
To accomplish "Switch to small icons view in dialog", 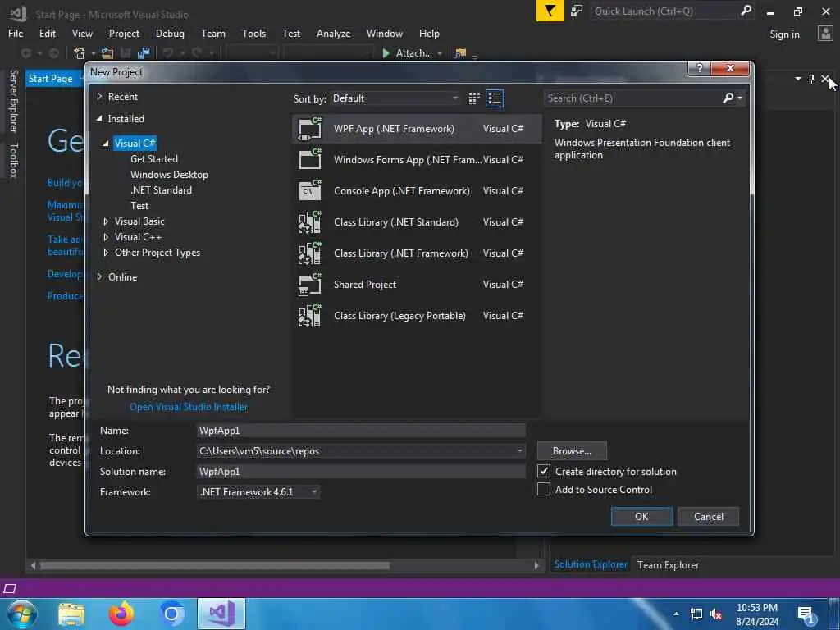I will click(x=474, y=98).
